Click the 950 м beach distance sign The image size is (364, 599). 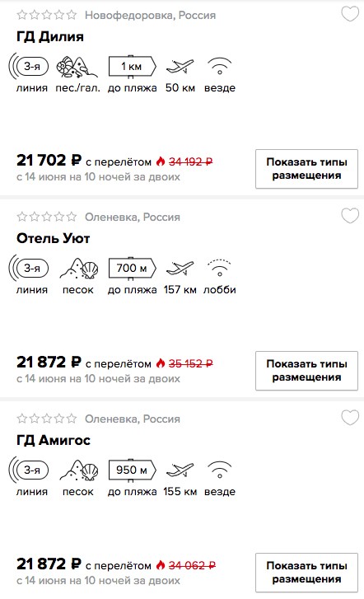click(x=132, y=470)
